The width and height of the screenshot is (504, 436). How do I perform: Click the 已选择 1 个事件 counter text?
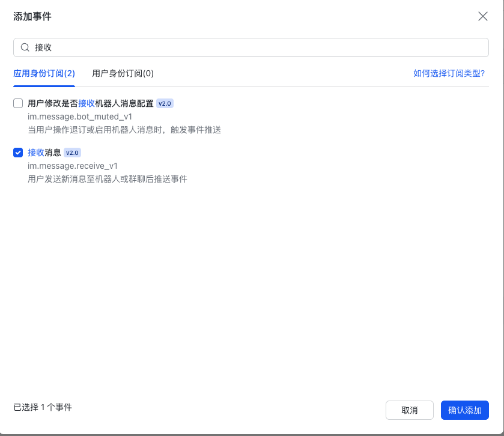click(42, 407)
